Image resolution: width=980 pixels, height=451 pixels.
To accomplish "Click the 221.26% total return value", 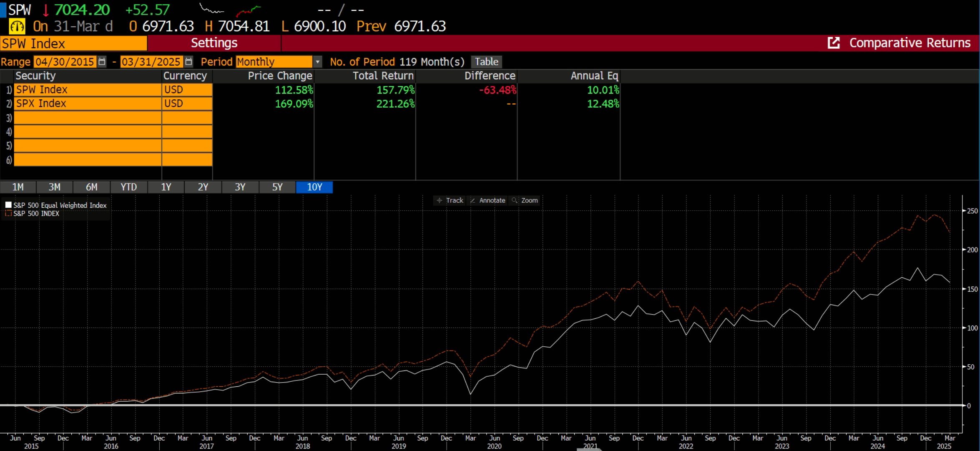I will coord(396,103).
